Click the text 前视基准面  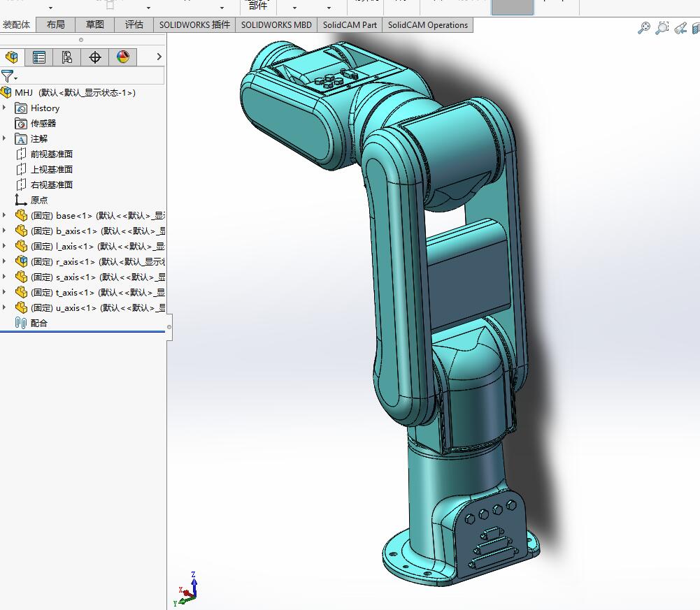tap(52, 154)
